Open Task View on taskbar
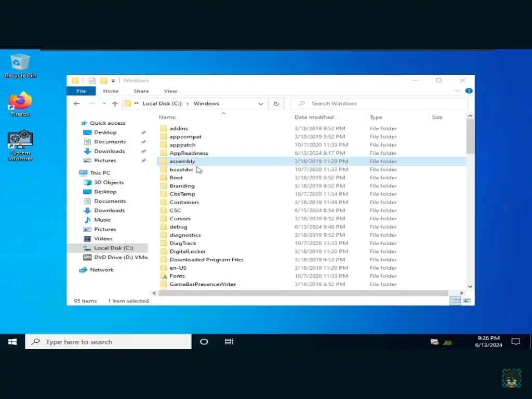Screen dimensions: 532x399 (x=229, y=342)
